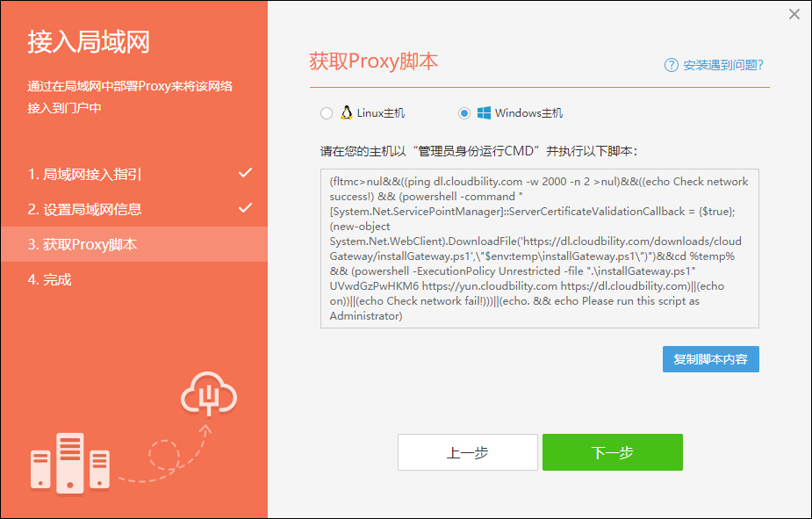Image resolution: width=812 pixels, height=519 pixels.
Task: Click the 复制脚本内容 button
Action: 710,359
